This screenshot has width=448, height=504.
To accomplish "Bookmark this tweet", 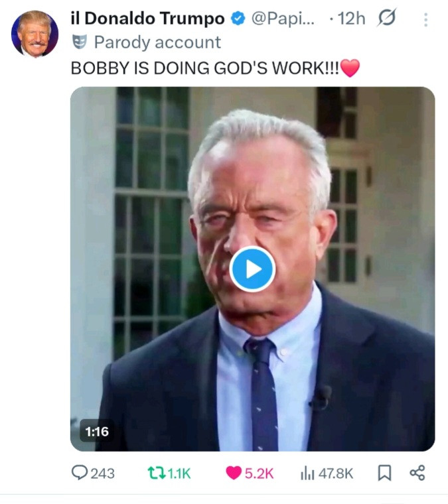I will [x=384, y=473].
